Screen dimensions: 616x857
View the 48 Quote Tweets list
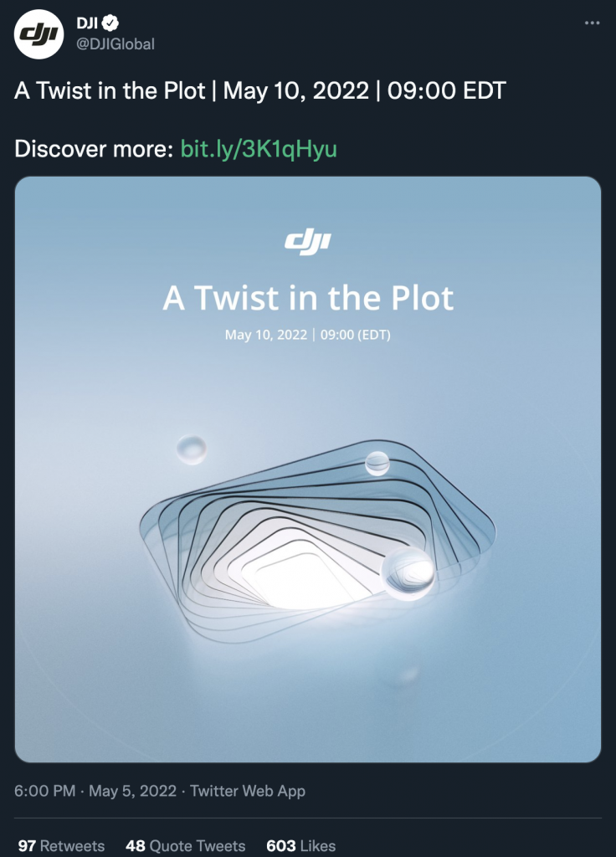(x=185, y=845)
